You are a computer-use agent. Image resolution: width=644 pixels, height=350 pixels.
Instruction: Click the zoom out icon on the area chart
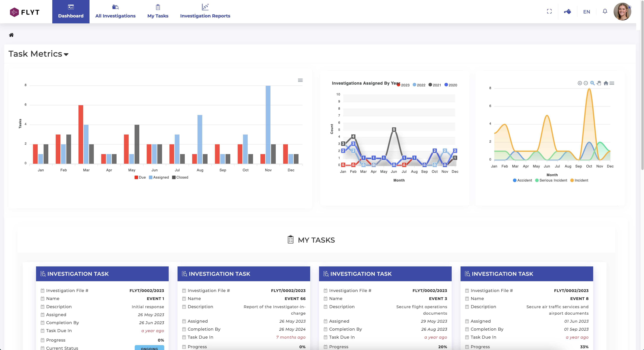coord(586,83)
